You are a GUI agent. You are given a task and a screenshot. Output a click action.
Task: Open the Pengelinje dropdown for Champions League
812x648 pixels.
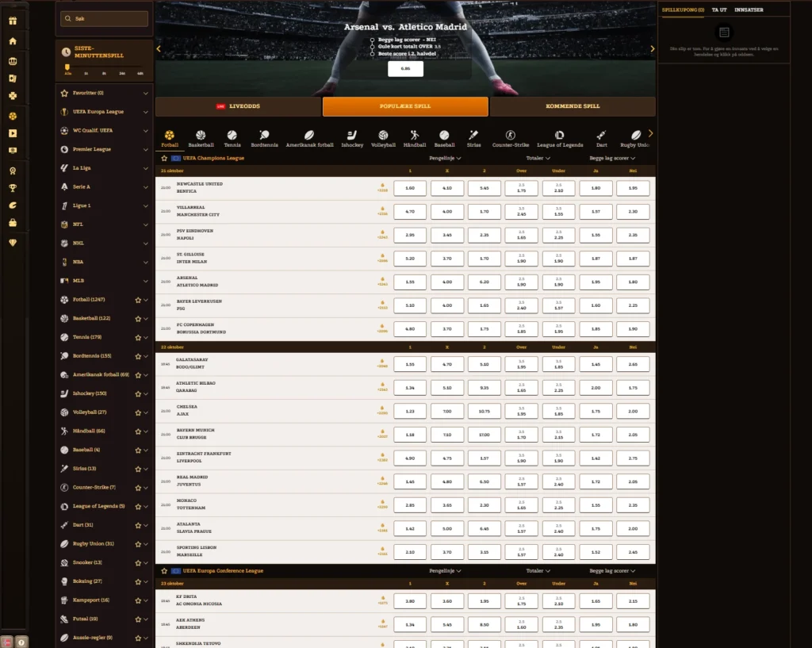tap(445, 158)
